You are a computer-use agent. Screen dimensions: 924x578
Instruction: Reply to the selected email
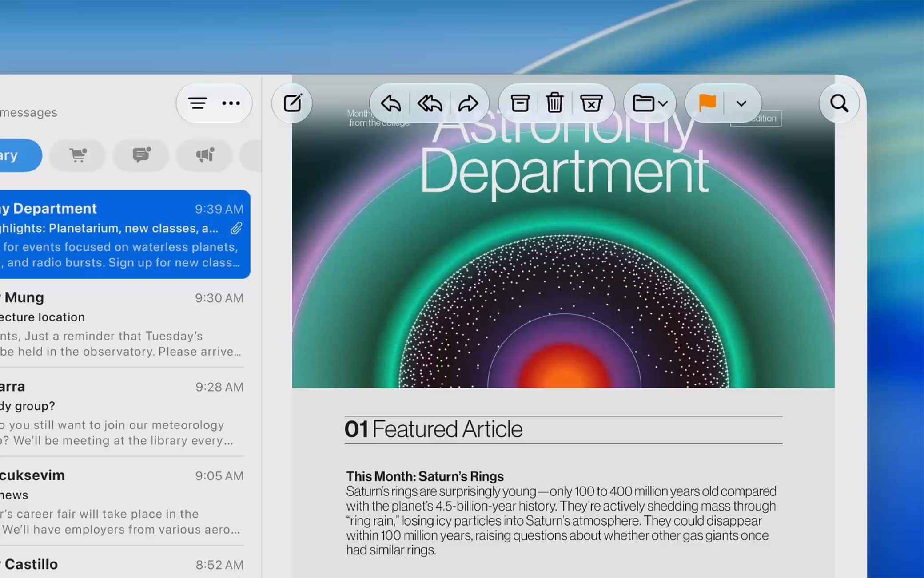pyautogui.click(x=391, y=103)
